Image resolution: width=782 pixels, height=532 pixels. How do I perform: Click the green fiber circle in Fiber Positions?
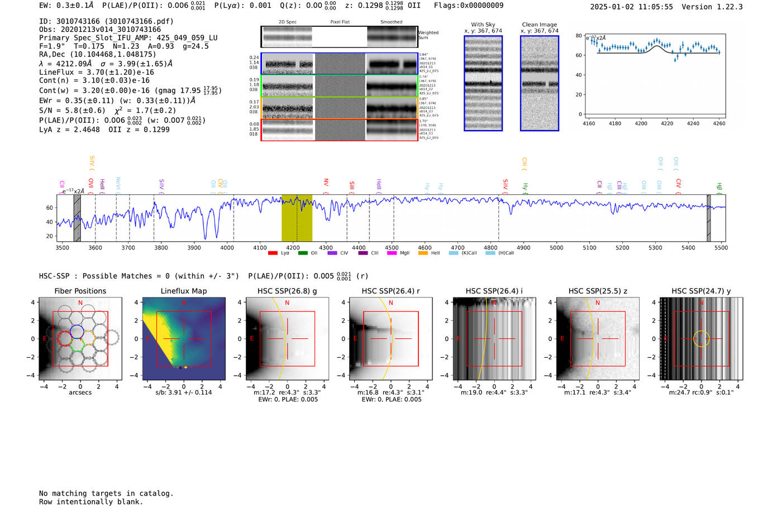click(77, 344)
